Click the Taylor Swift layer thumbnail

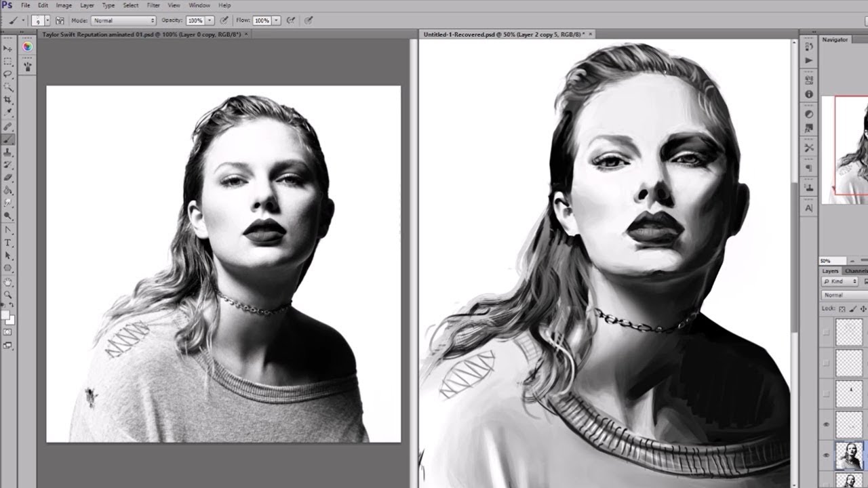pos(850,454)
